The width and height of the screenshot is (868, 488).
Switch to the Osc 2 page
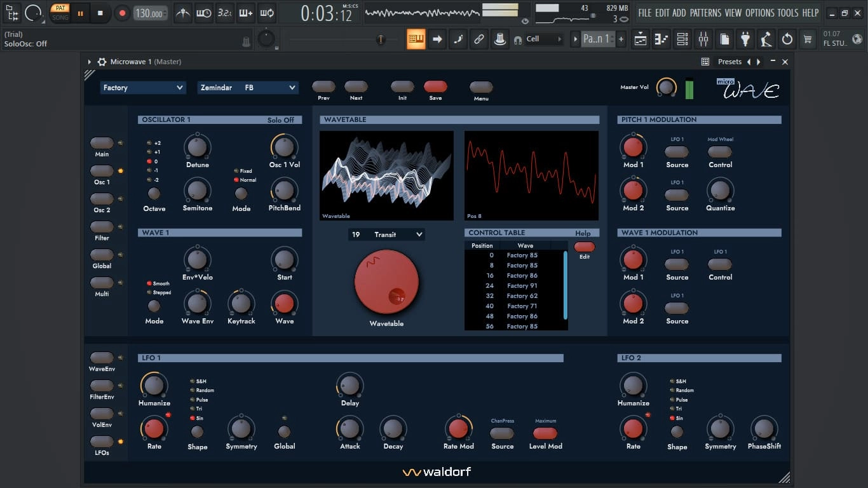tap(102, 199)
